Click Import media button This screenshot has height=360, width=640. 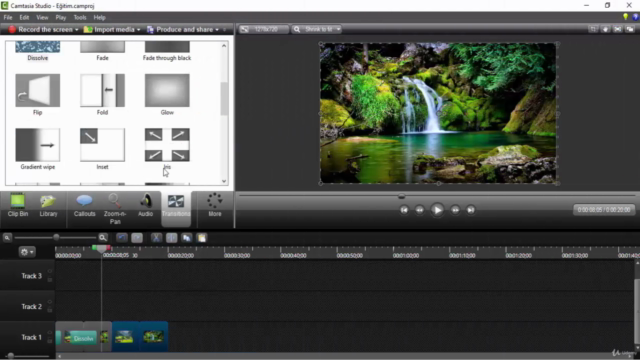click(x=109, y=29)
